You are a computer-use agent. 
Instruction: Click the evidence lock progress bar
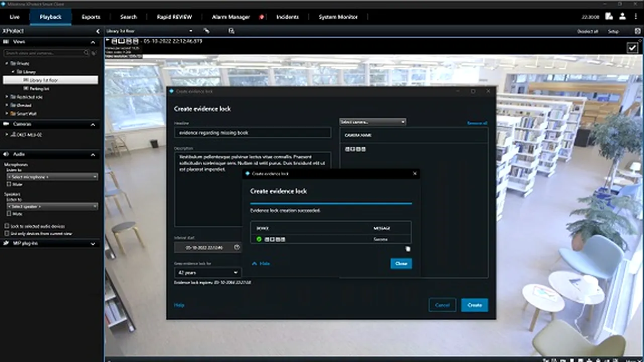331,203
